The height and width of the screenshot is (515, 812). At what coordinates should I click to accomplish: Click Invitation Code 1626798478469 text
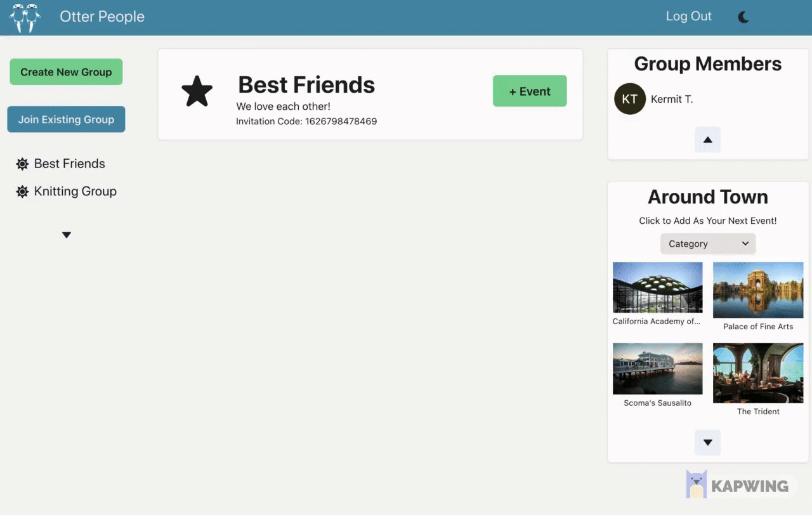[x=306, y=121]
